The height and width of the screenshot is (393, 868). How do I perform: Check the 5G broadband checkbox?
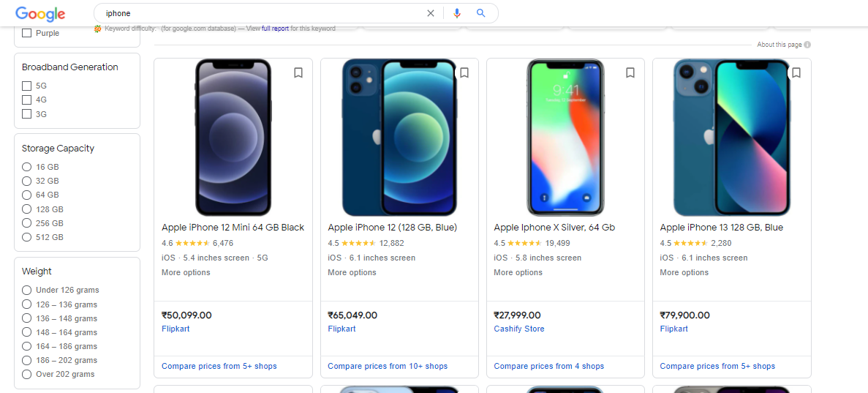click(26, 86)
